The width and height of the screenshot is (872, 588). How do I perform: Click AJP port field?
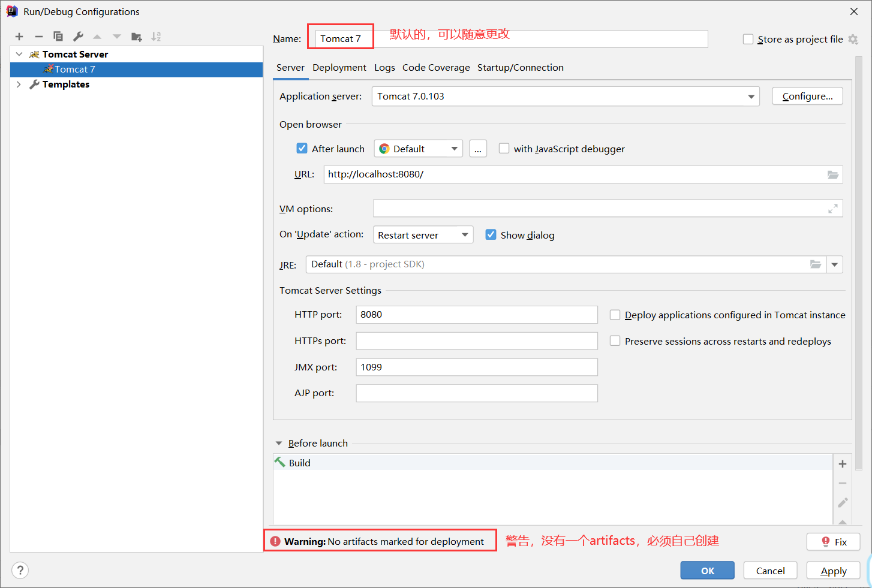[477, 393]
